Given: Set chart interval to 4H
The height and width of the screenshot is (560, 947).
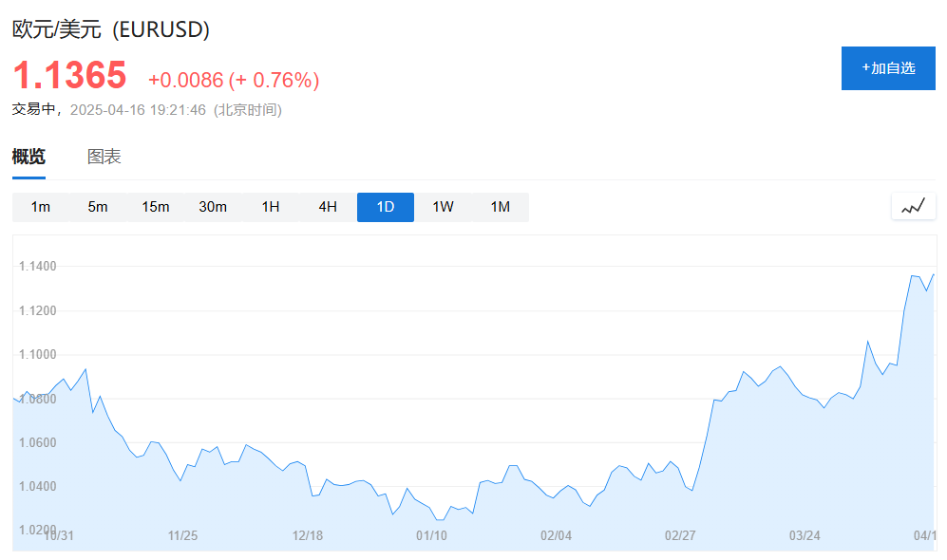Looking at the screenshot, I should 328,207.
